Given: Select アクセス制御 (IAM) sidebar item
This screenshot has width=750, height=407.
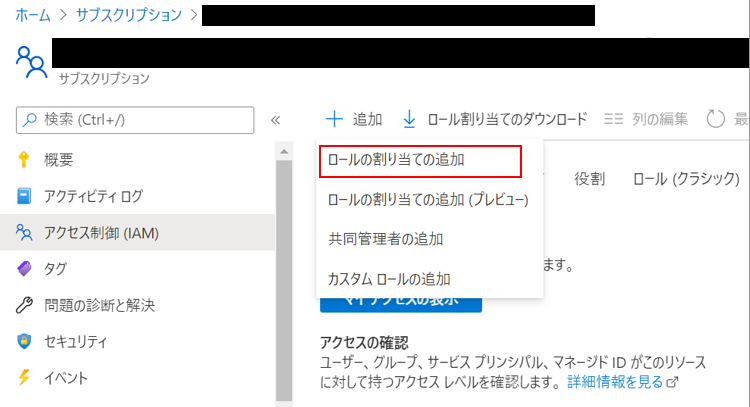Looking at the screenshot, I should pyautogui.click(x=138, y=232).
